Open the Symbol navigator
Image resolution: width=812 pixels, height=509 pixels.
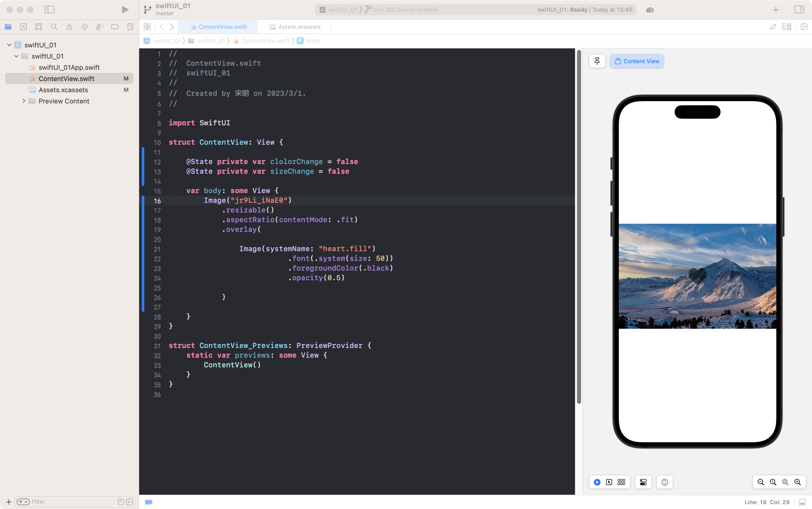pos(39,26)
